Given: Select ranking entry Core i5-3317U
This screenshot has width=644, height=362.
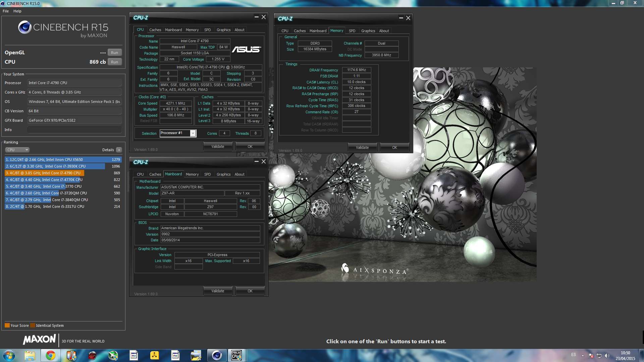Looking at the screenshot, I should [x=63, y=206].
